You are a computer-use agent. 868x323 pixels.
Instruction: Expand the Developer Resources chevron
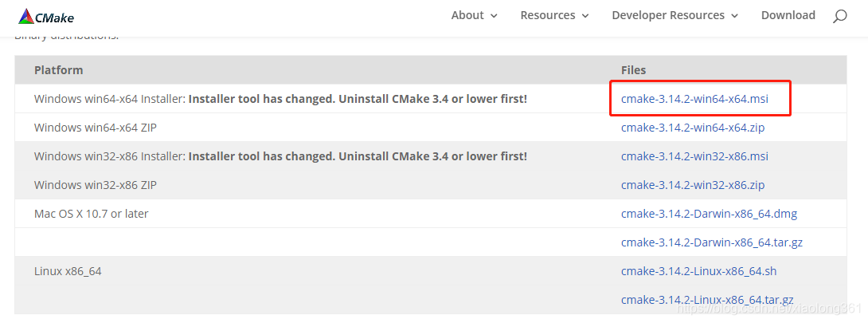click(734, 17)
